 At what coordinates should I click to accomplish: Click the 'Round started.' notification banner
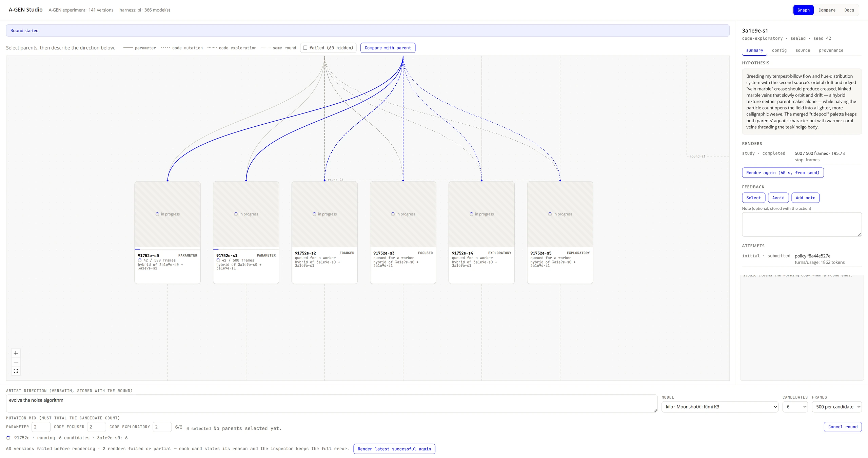(x=368, y=30)
